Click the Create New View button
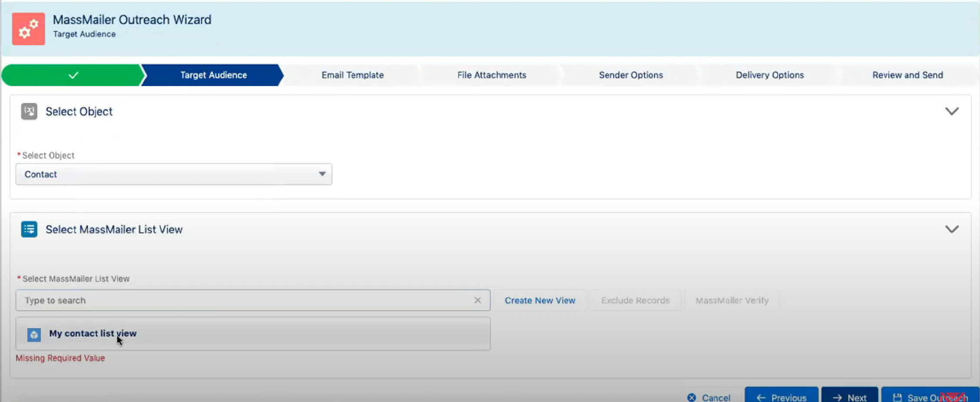Viewport: 980px width, 402px height. (x=540, y=300)
